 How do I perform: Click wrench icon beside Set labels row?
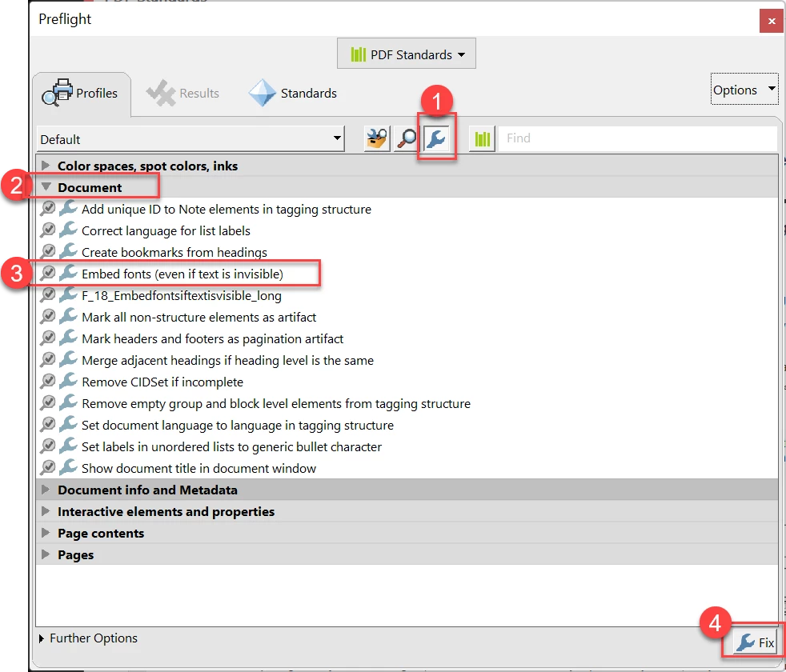pyautogui.click(x=68, y=446)
